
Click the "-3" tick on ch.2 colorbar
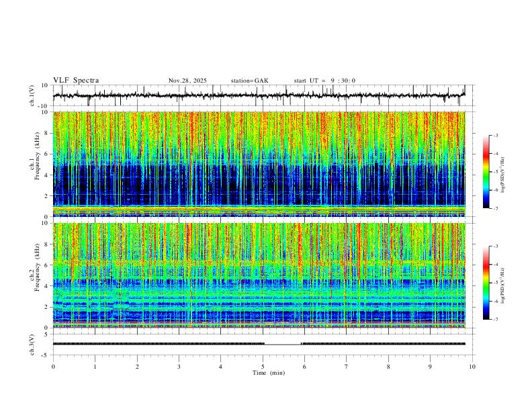click(x=496, y=246)
